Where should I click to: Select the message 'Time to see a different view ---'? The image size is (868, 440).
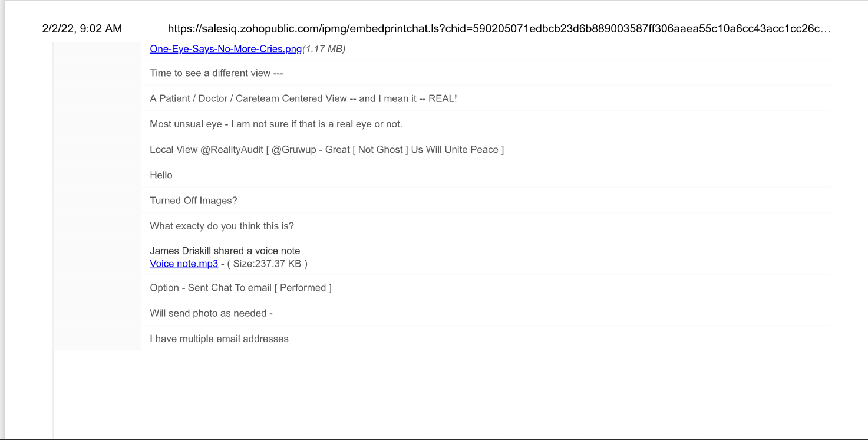point(216,73)
